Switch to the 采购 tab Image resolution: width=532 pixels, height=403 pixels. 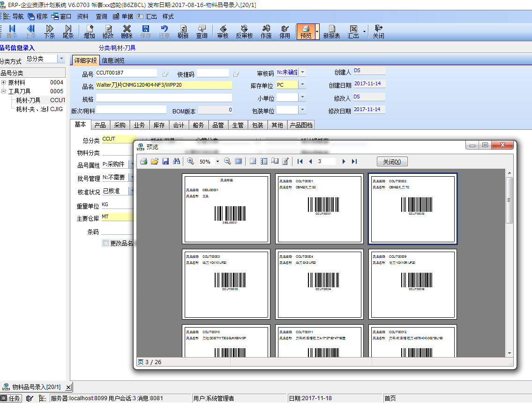(x=120, y=125)
